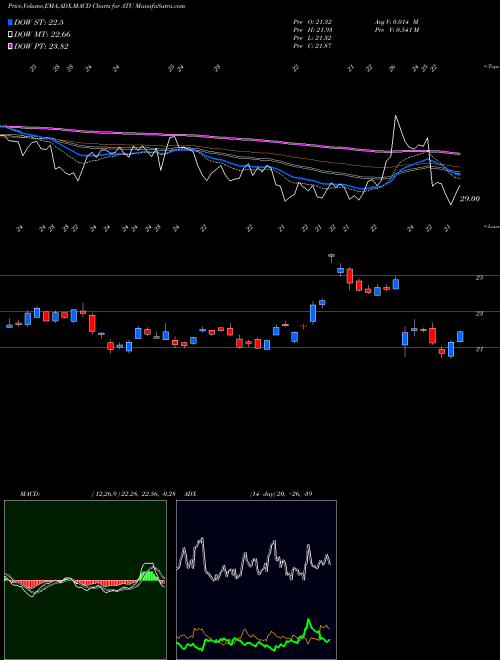Click the magenta DOW PT legend swatch

(11, 46)
